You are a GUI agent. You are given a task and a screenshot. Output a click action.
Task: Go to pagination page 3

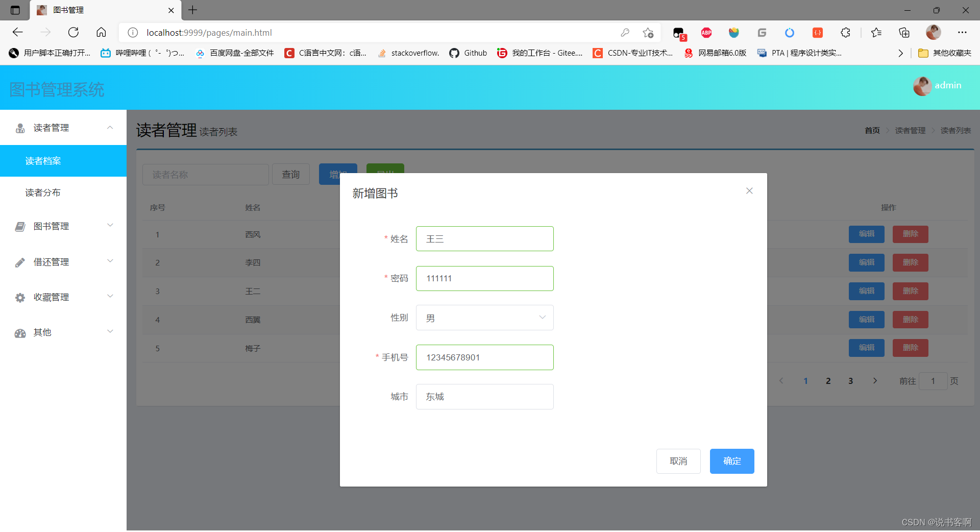click(x=850, y=381)
